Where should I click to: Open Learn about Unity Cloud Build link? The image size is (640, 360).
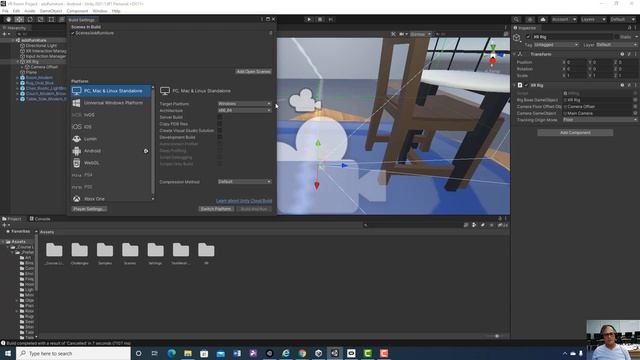(x=244, y=201)
